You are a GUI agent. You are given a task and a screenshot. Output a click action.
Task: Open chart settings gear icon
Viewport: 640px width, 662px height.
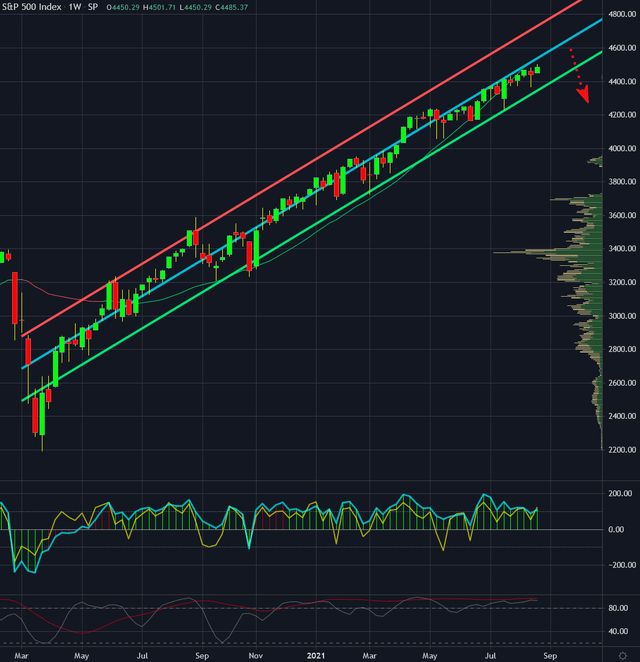coord(623,654)
